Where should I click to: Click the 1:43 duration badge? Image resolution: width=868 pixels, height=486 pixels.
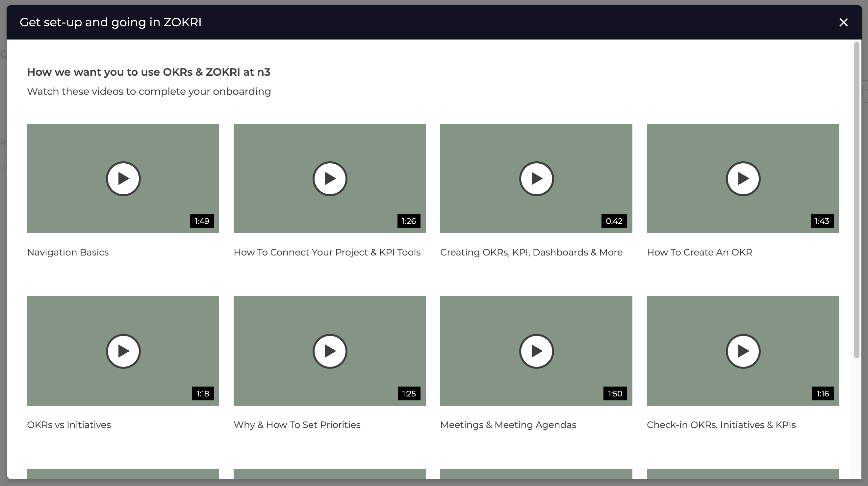coord(822,221)
